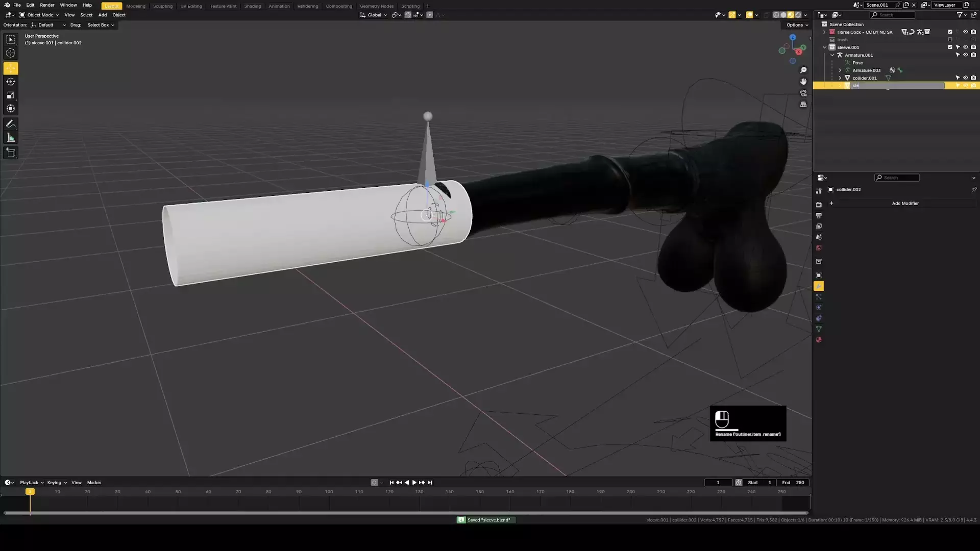This screenshot has height=551, width=980.
Task: Expand the Armature.003 tree item
Action: (840, 70)
